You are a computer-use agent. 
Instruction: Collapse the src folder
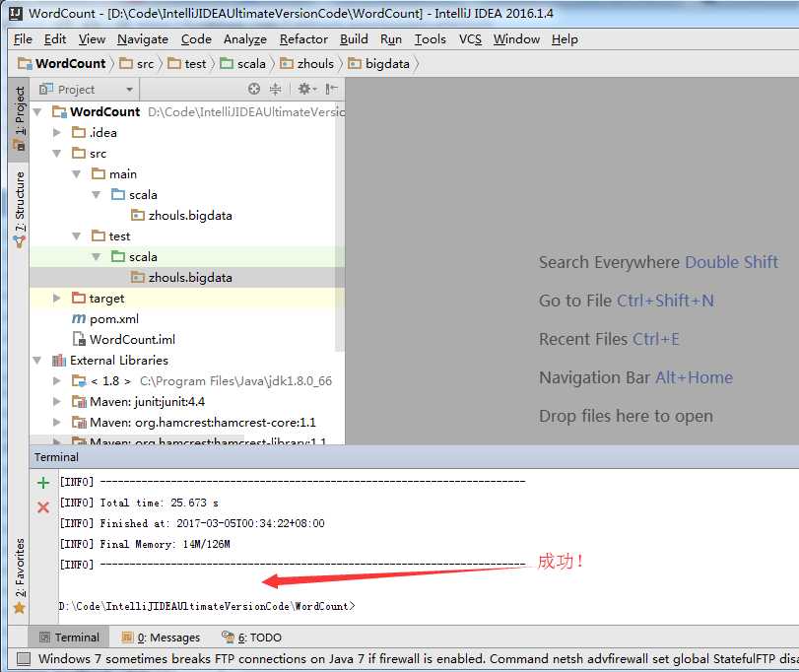click(x=56, y=154)
